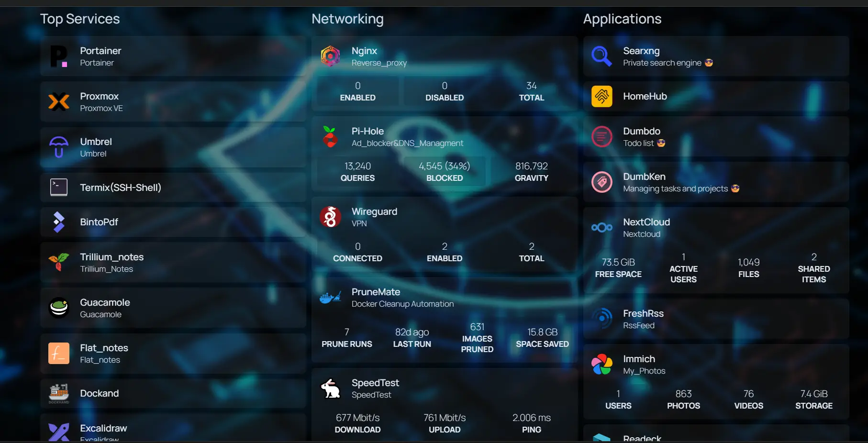Click PruneMate 15.8 GB SPACE SAVED
The height and width of the screenshot is (443, 868).
pos(542,338)
